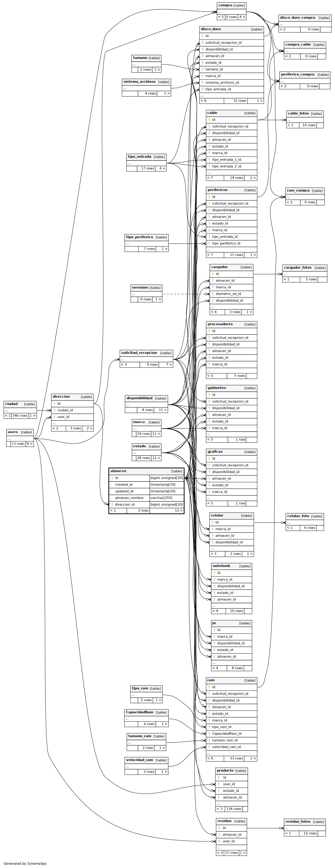Click foreign key icon beside diametro_od_id in cargador

coord(213,294)
